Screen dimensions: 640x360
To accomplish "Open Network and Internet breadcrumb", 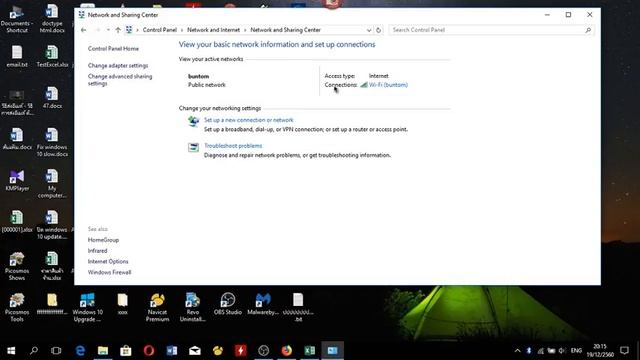I will click(x=213, y=30).
